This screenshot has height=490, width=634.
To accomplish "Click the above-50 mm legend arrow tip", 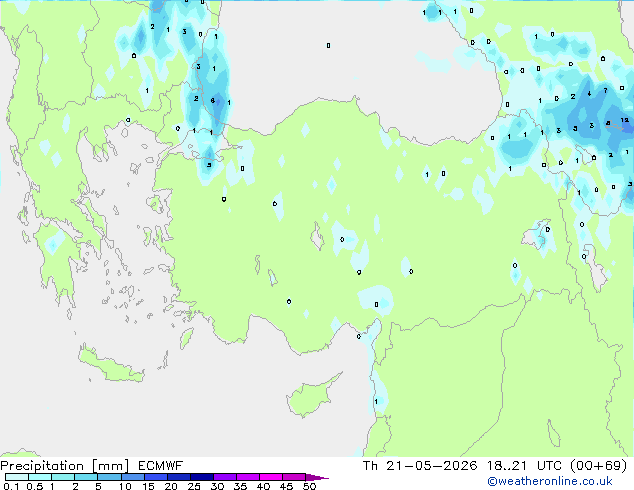I will [317, 477].
